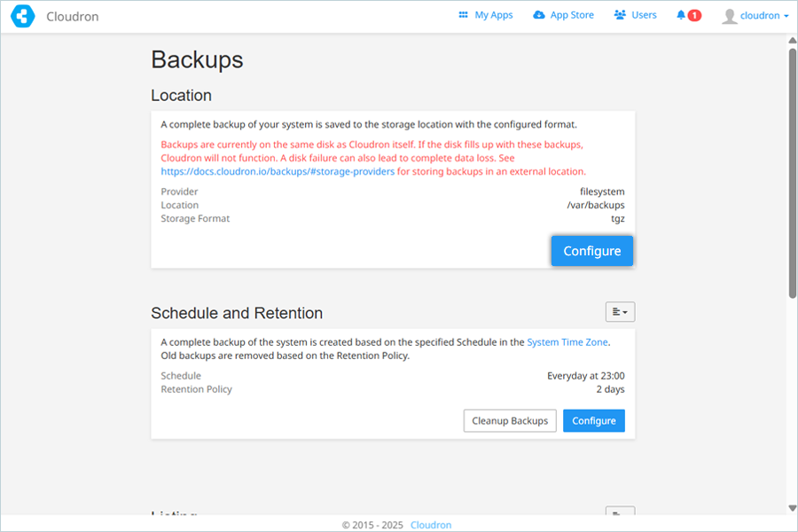Click the Cleanup Backups button
Image resolution: width=798 pixels, height=532 pixels.
510,420
